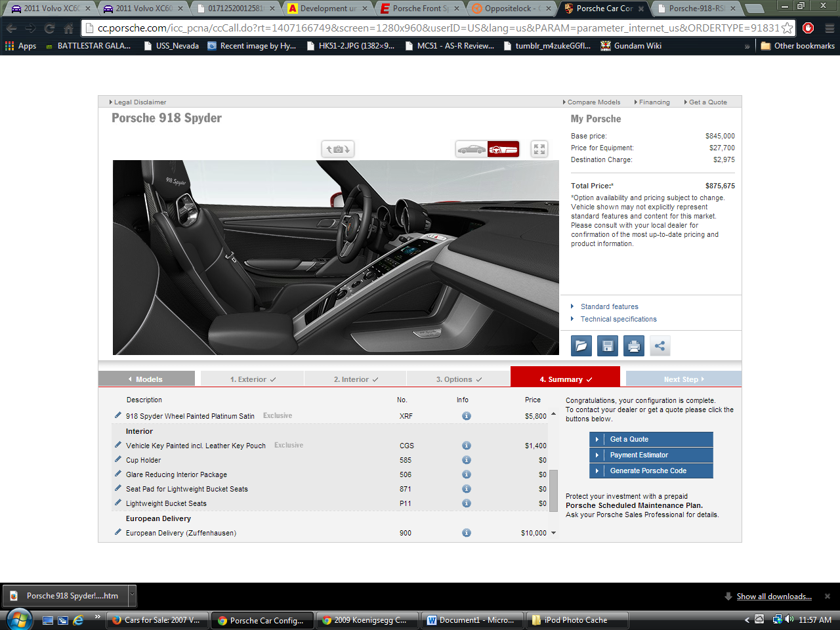
Task: Open the 2. Interior step tab
Action: click(x=356, y=379)
